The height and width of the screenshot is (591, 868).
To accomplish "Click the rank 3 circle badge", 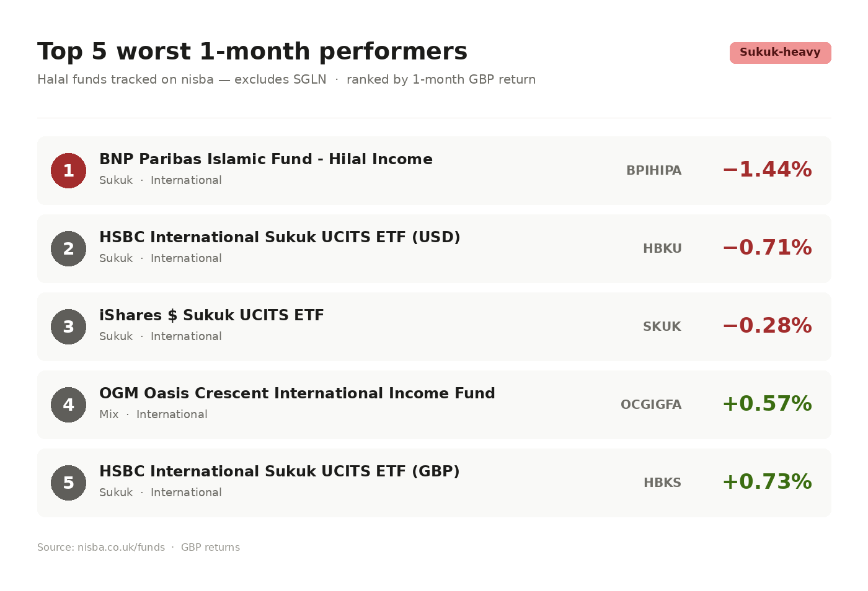I will (68, 327).
